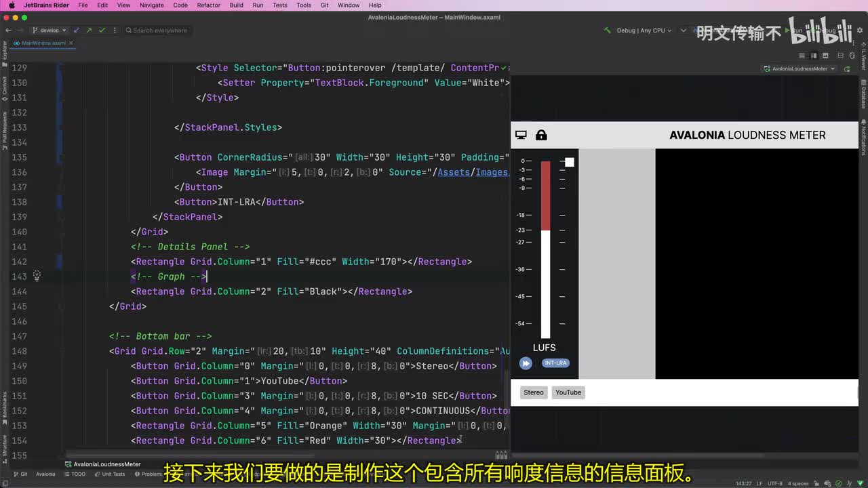Open the Notifications side panel
The height and width of the screenshot is (488, 868).
863,138
